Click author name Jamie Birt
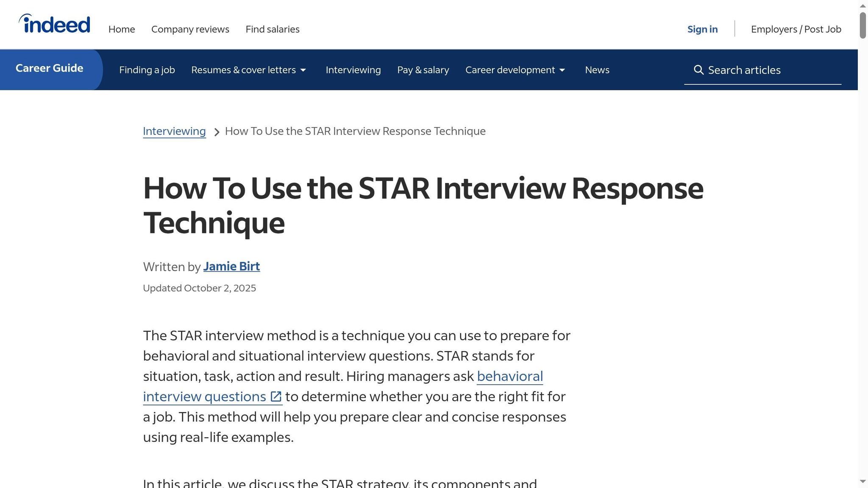868x488 pixels. click(x=231, y=266)
